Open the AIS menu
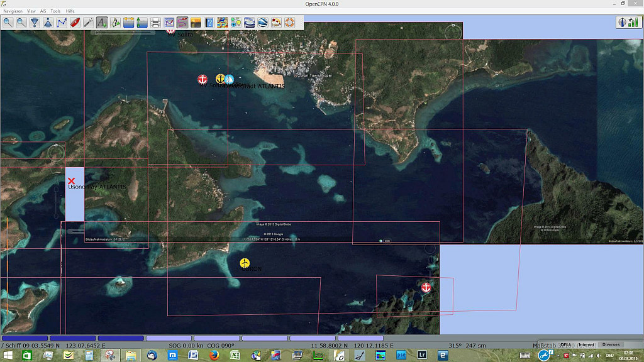This screenshot has width=644, height=362. tap(43, 11)
